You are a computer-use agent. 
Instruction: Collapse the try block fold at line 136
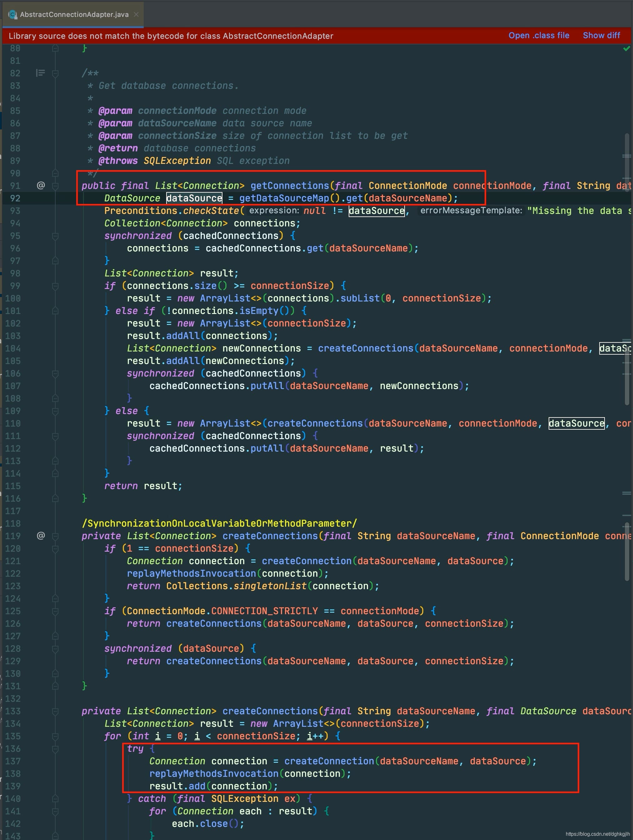[x=55, y=748]
